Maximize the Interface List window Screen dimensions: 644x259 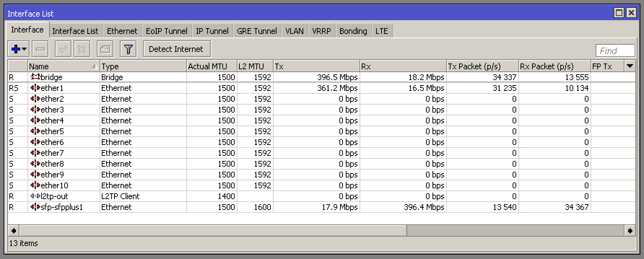coord(619,13)
